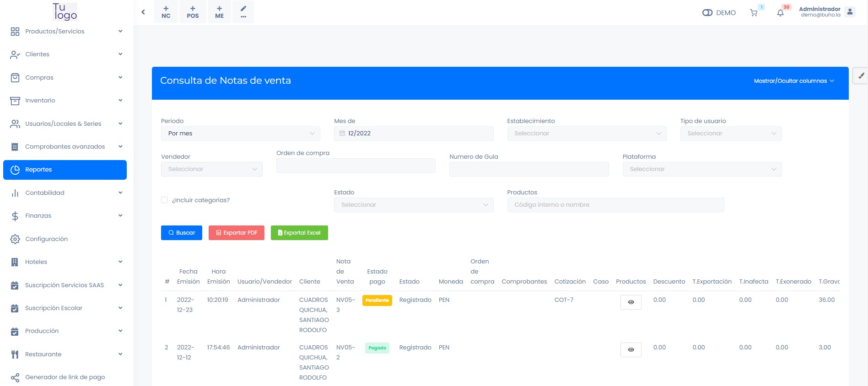Collapse sidebar with the back arrow
The image size is (868, 386).
143,12
